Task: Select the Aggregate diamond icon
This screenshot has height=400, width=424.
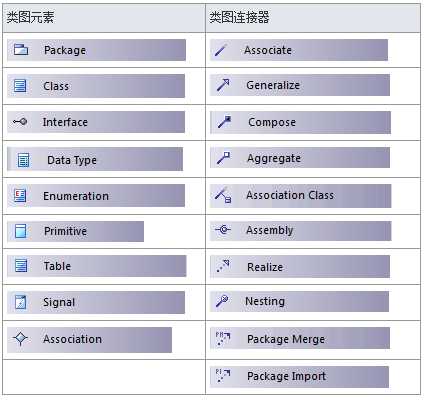Action: pyautogui.click(x=223, y=158)
